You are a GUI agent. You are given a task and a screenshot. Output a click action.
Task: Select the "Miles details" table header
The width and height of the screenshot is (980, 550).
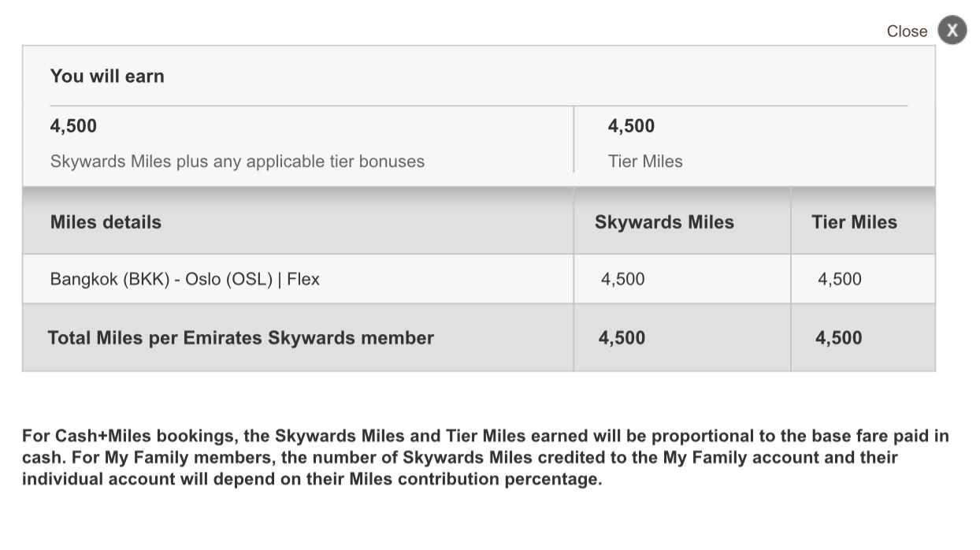click(106, 222)
